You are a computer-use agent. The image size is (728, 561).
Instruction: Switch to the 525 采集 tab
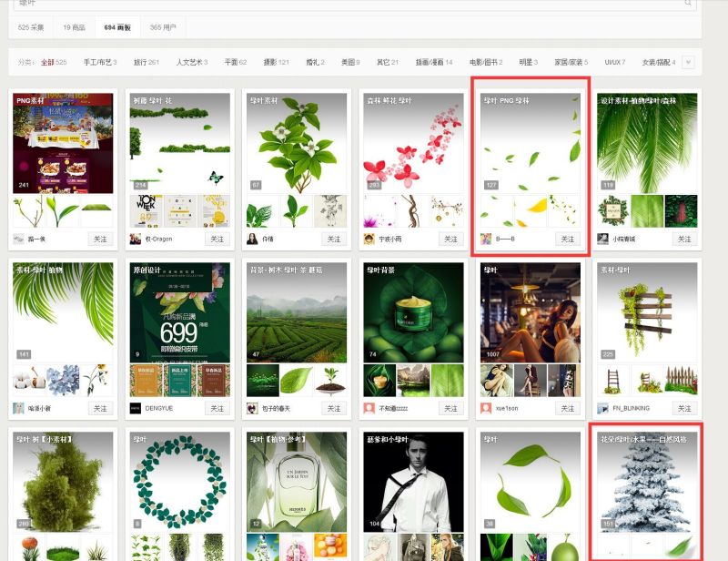pyautogui.click(x=31, y=27)
